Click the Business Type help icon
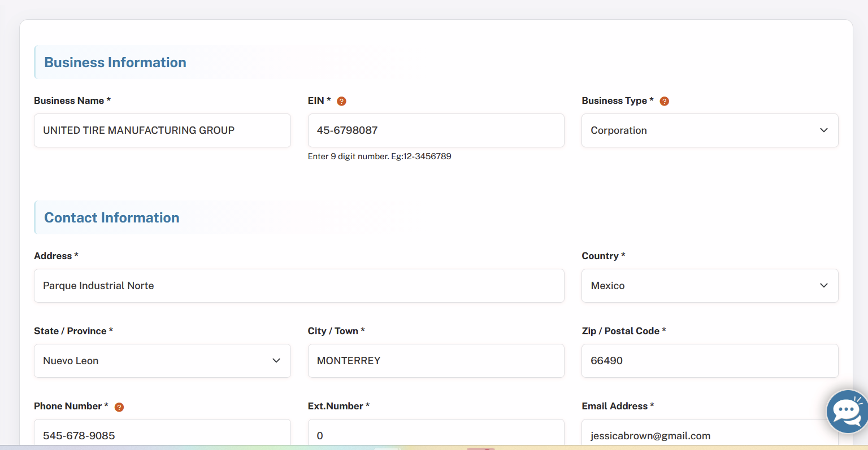The image size is (868, 450). [665, 101]
